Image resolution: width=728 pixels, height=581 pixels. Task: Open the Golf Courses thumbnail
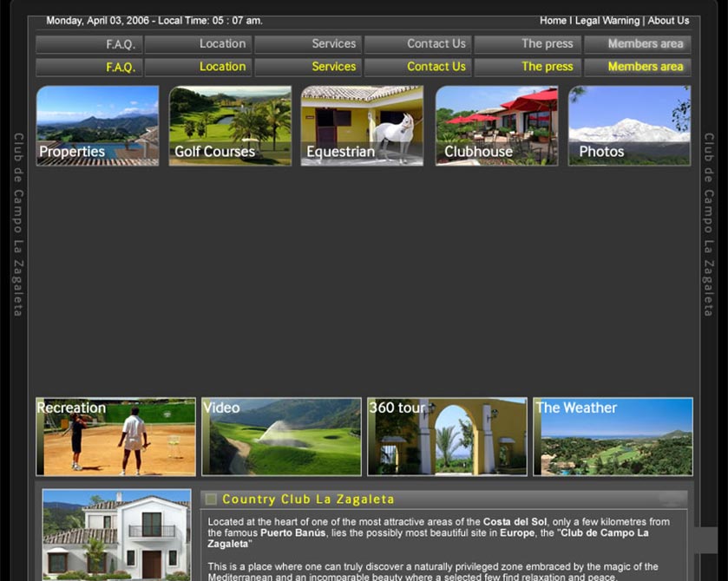coord(230,125)
